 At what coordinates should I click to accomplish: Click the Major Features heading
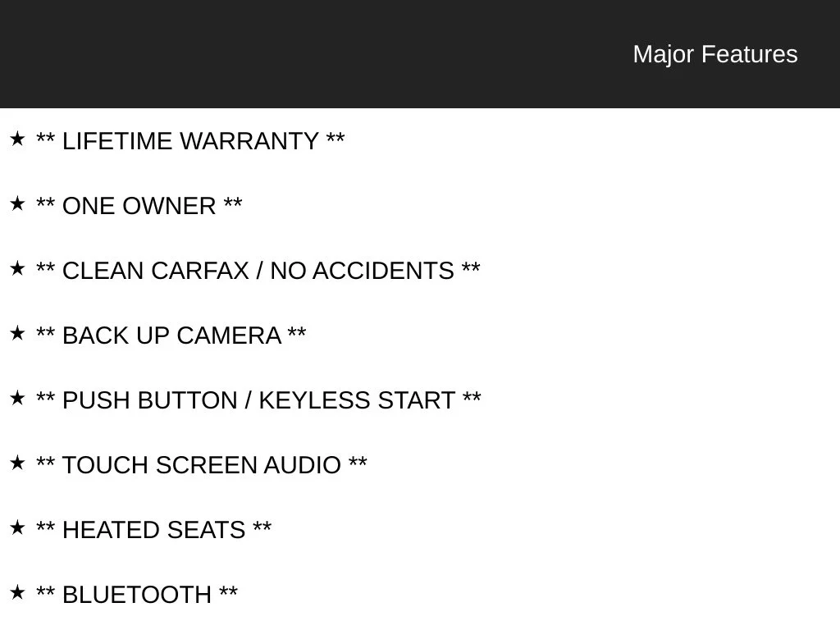(715, 54)
